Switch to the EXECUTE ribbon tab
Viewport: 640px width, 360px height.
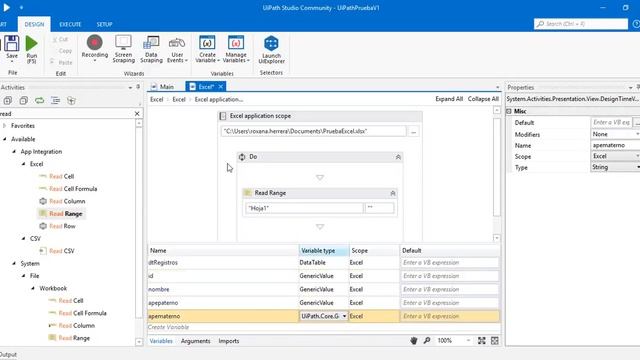(x=70, y=24)
